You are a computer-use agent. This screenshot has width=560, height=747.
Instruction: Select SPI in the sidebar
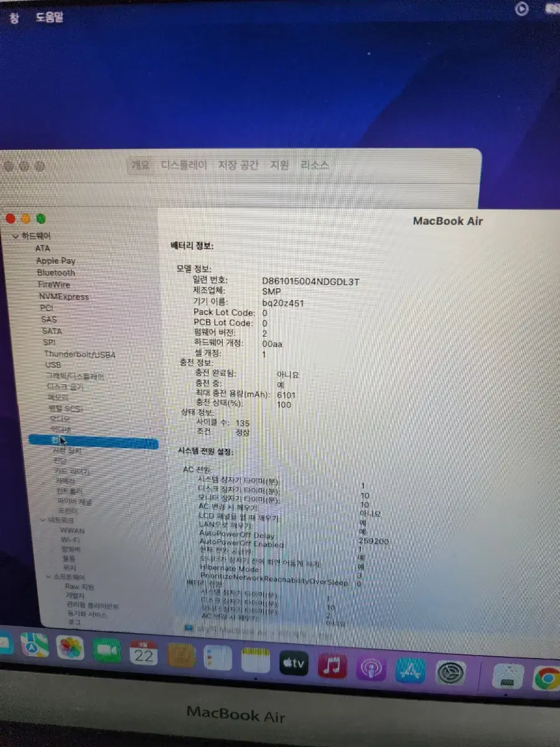click(49, 342)
